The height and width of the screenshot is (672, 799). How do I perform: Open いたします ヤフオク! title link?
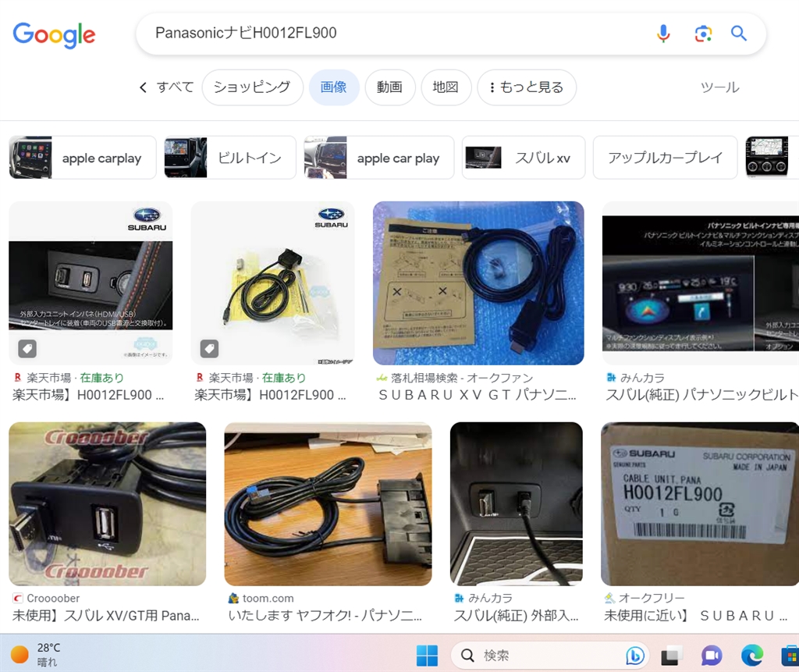325,616
